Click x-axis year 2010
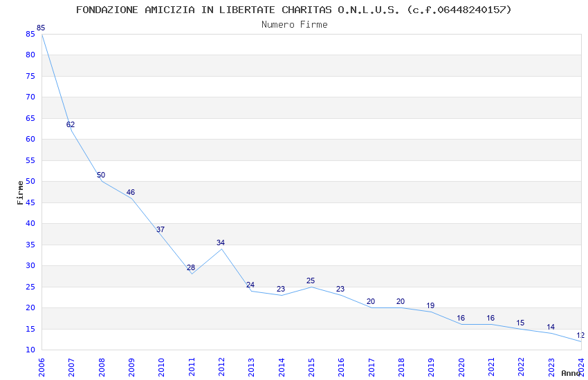Image resolution: width=588 pixels, height=380 pixels. [x=162, y=367]
